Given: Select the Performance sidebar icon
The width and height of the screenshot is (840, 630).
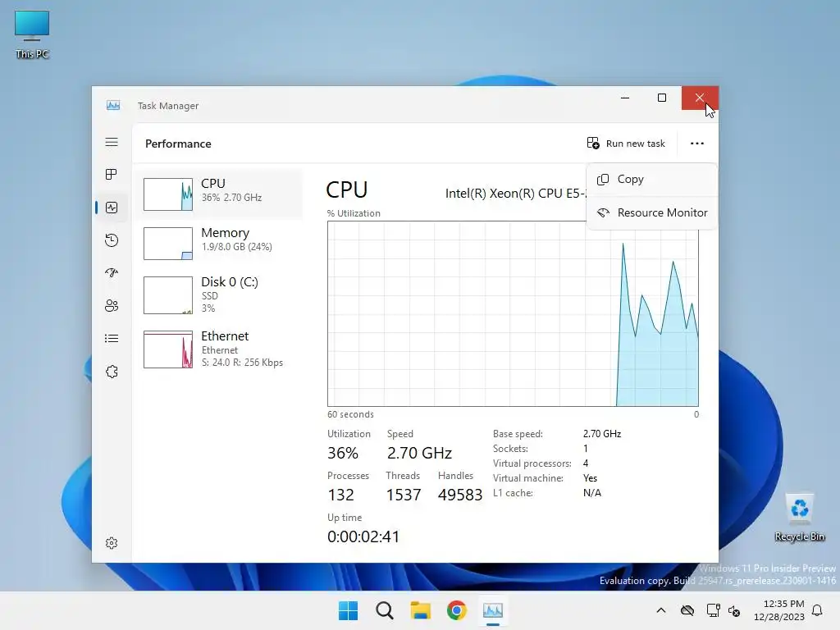Looking at the screenshot, I should 112,208.
